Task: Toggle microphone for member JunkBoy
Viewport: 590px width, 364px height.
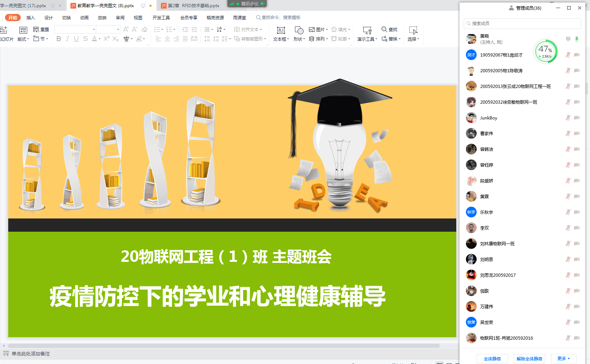Action: (568, 118)
